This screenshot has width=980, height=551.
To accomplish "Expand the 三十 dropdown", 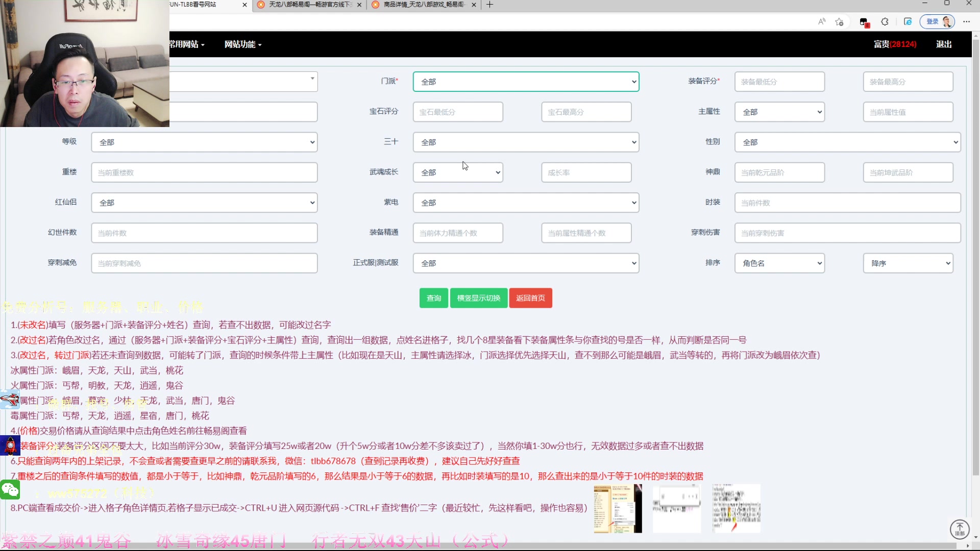I will (526, 142).
